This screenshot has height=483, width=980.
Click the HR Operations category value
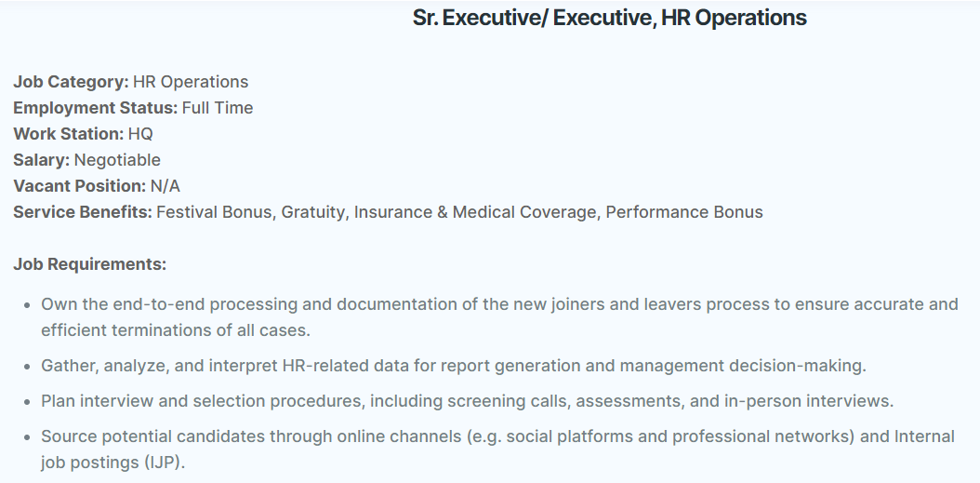coord(191,82)
